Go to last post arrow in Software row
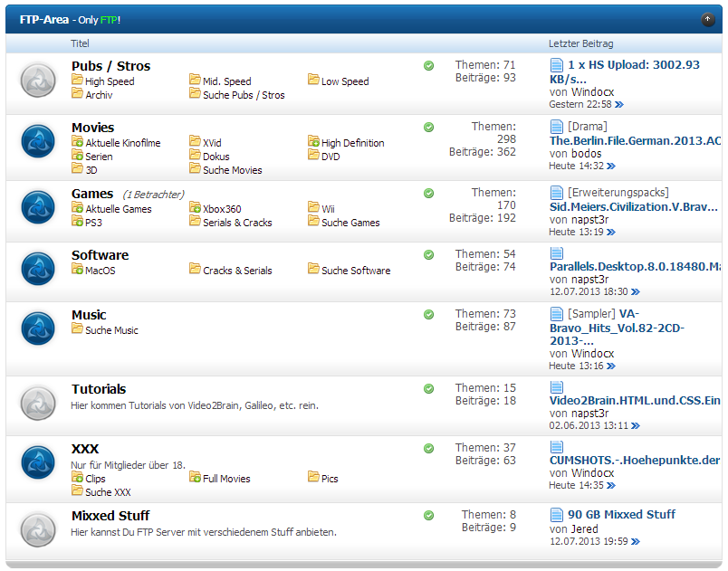The width and height of the screenshot is (728, 571). point(636,292)
